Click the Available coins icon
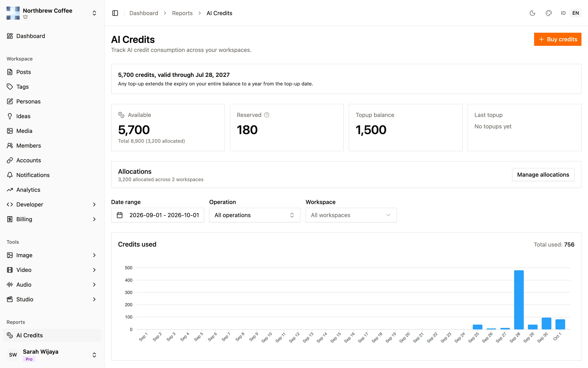This screenshot has width=588, height=368. (121, 115)
